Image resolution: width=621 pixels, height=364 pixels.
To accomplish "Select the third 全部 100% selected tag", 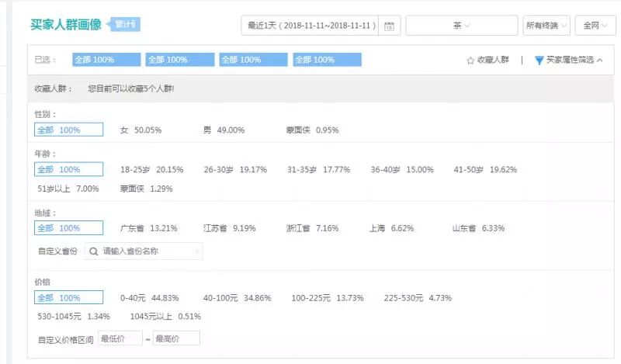I will 254,60.
